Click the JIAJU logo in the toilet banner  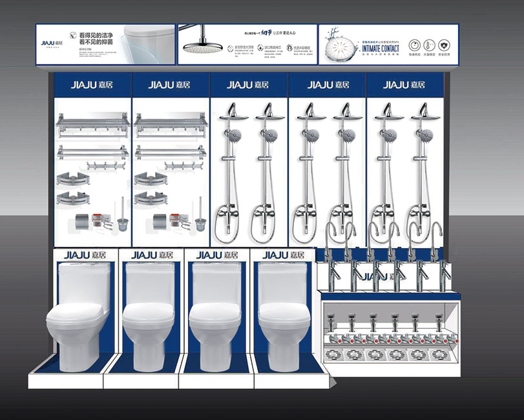[52, 43]
